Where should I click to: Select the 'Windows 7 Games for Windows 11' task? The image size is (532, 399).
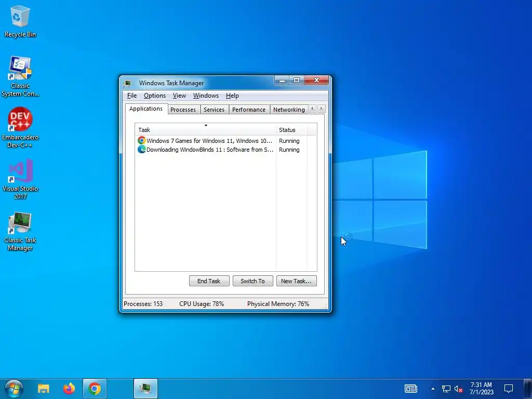click(205, 140)
